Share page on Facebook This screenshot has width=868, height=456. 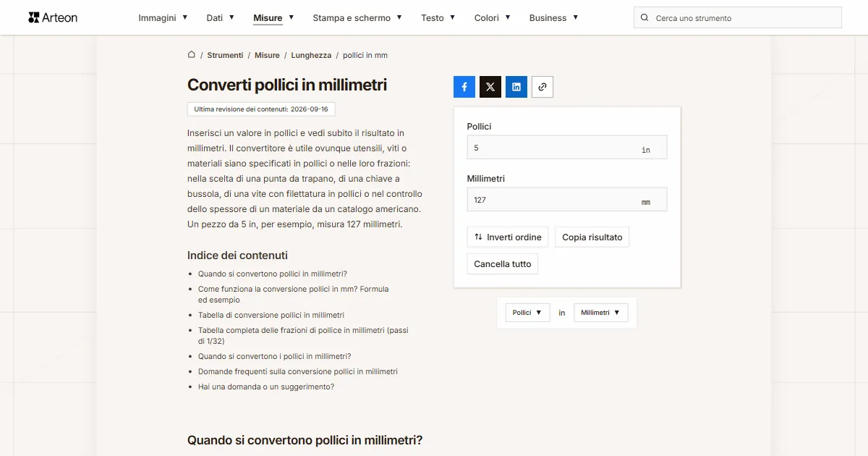(x=464, y=87)
